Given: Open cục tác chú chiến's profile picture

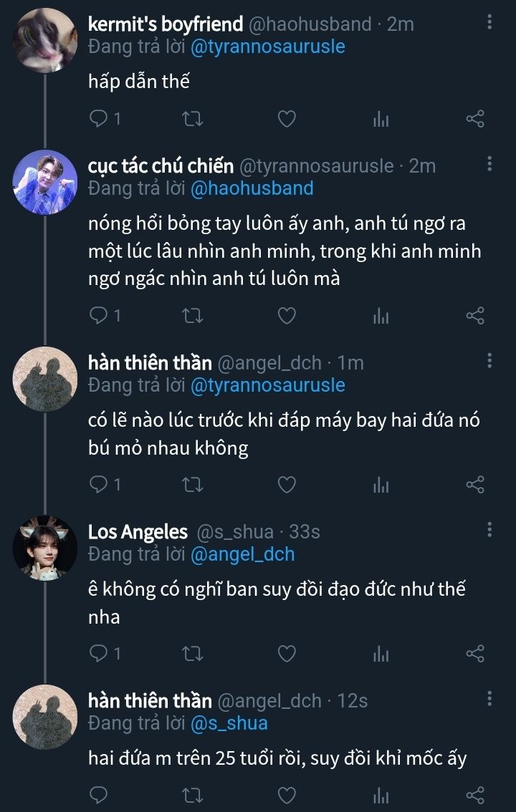Looking at the screenshot, I should pos(45,183).
